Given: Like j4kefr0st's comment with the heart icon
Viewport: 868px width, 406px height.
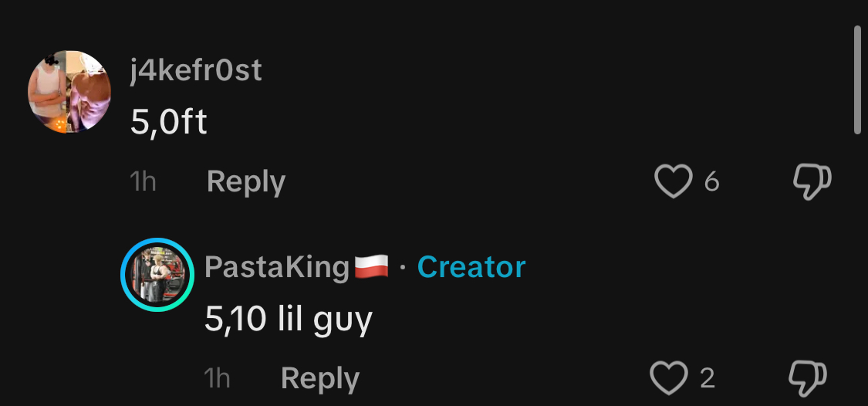Looking at the screenshot, I should point(673,181).
